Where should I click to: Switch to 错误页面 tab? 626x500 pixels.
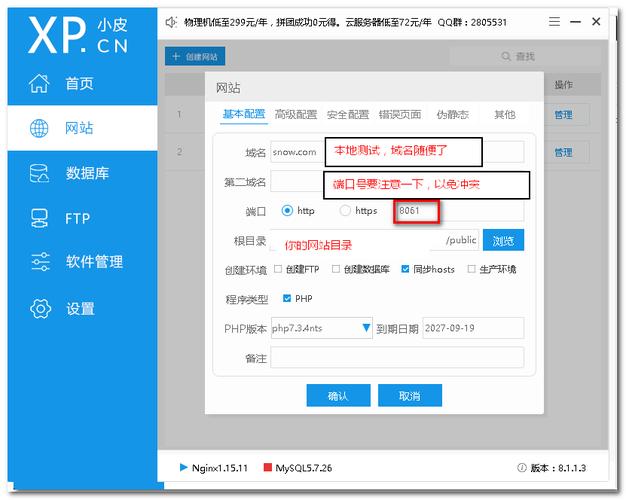point(400,115)
